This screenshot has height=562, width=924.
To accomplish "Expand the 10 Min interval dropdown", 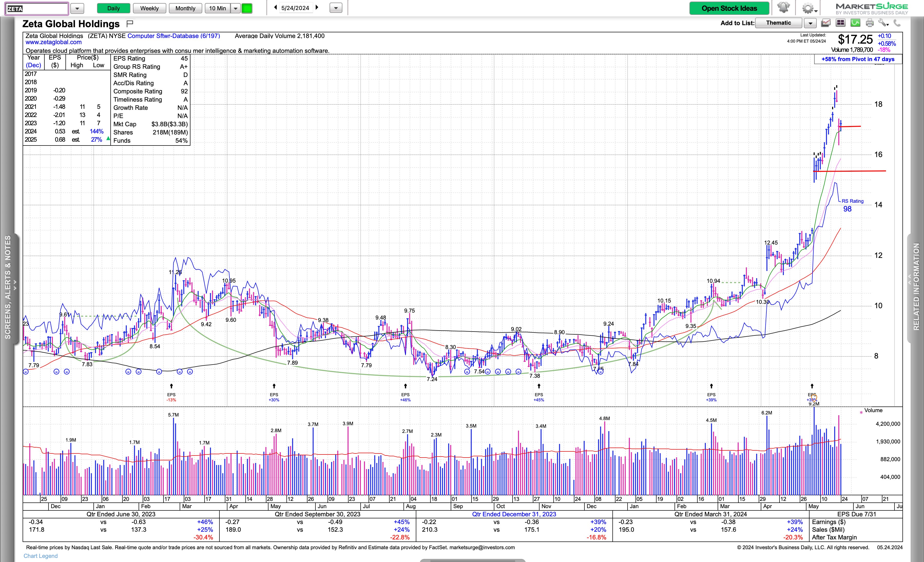I will 236,8.
